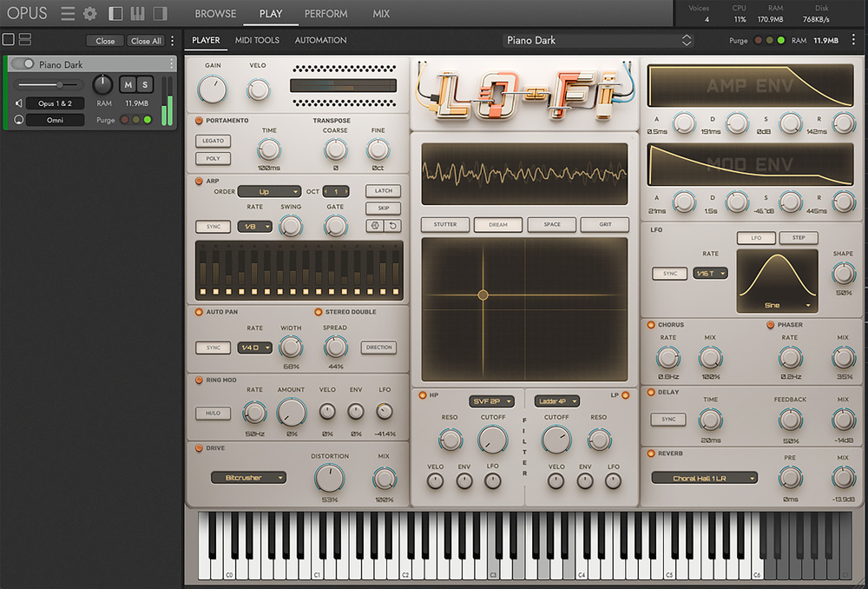Open the Automation tab
The image size is (868, 589).
coord(320,40)
